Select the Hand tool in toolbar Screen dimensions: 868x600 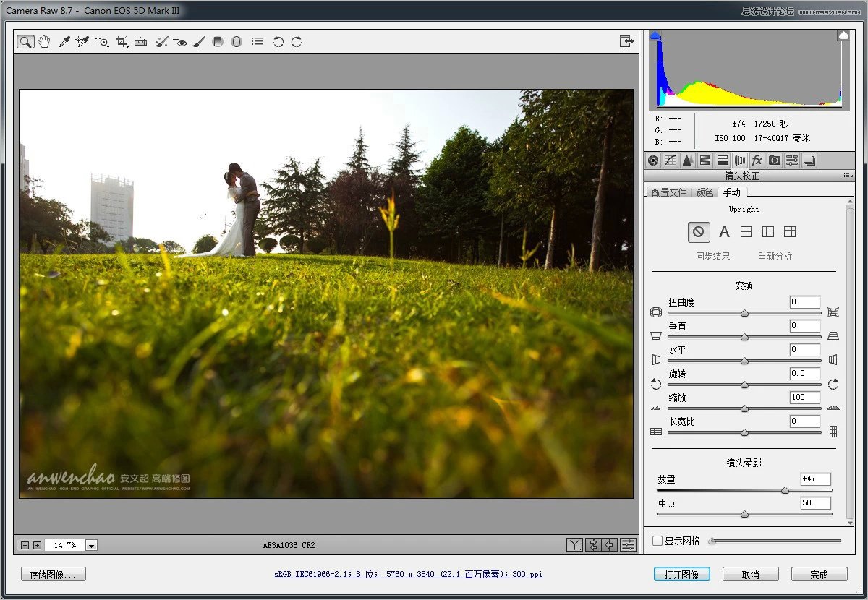point(44,42)
